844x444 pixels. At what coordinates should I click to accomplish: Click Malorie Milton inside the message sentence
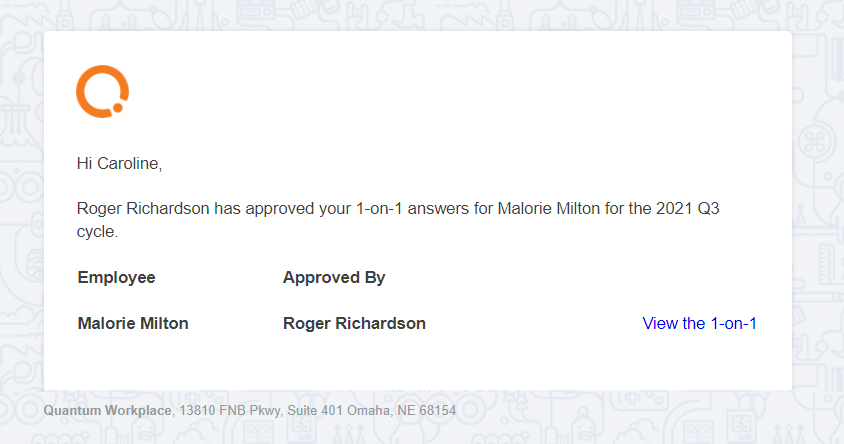click(548, 208)
